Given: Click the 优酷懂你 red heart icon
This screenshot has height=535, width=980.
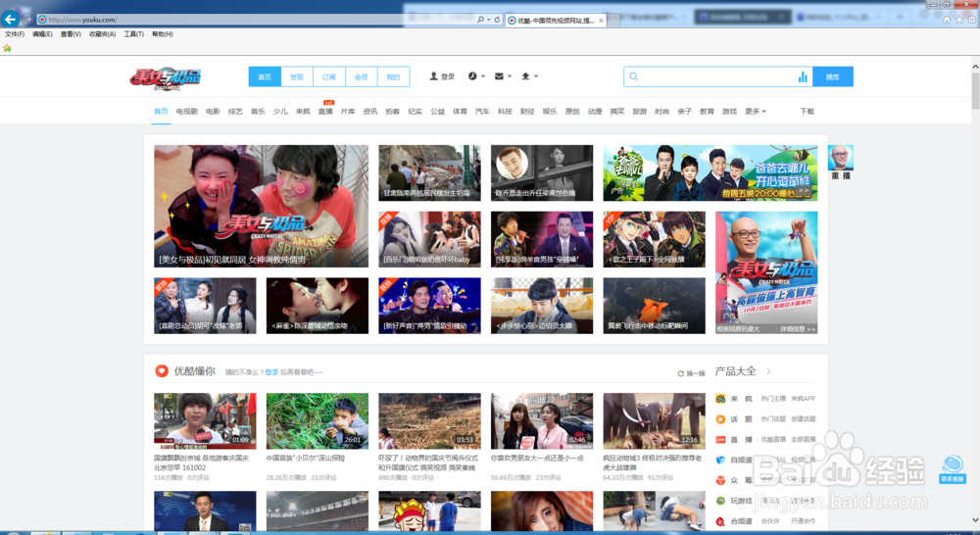Looking at the screenshot, I should point(162,371).
